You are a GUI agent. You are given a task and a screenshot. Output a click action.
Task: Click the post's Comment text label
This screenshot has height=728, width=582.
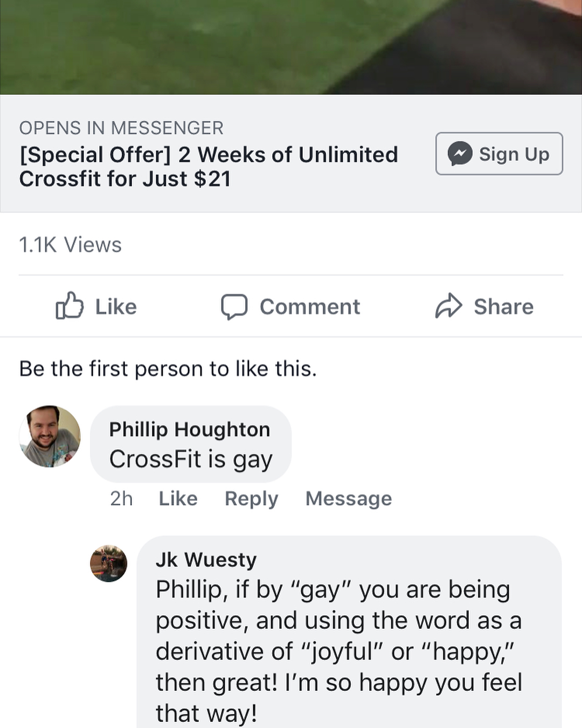pyautogui.click(x=310, y=307)
